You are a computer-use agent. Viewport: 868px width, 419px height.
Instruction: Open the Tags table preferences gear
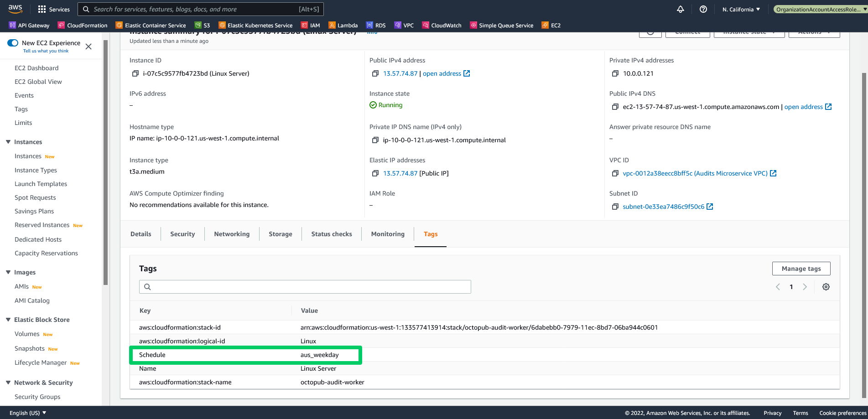coord(826,287)
